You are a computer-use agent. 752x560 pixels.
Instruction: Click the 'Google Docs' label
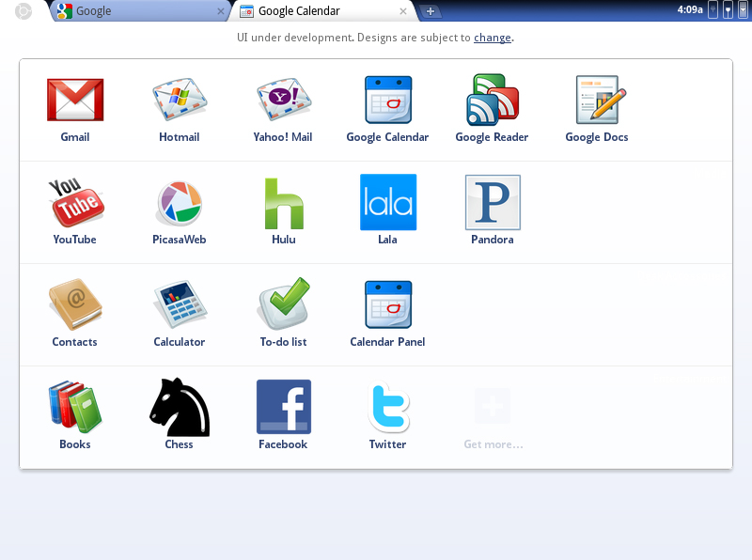pyautogui.click(x=597, y=137)
